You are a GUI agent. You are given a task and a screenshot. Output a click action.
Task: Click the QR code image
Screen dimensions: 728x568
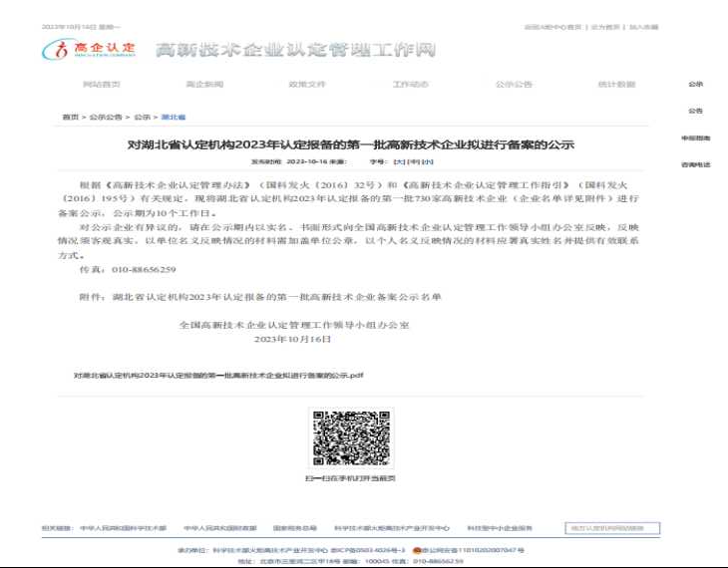(350, 439)
